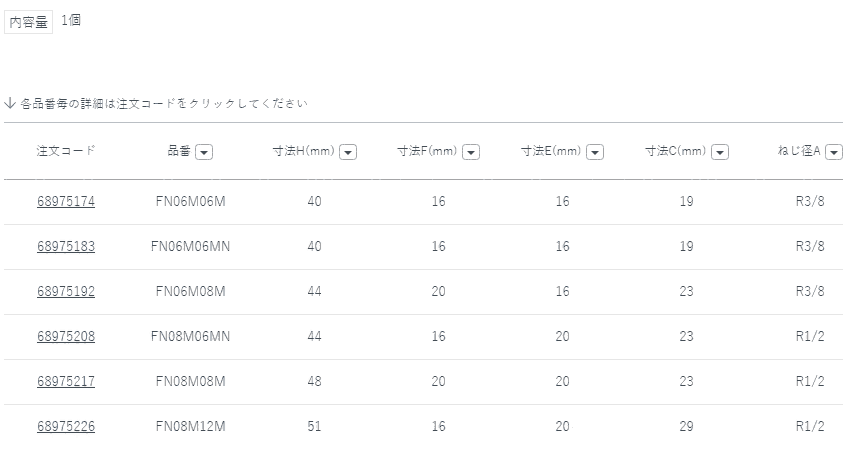Open order code 68975192 details
The width and height of the screenshot is (843, 449).
point(66,292)
